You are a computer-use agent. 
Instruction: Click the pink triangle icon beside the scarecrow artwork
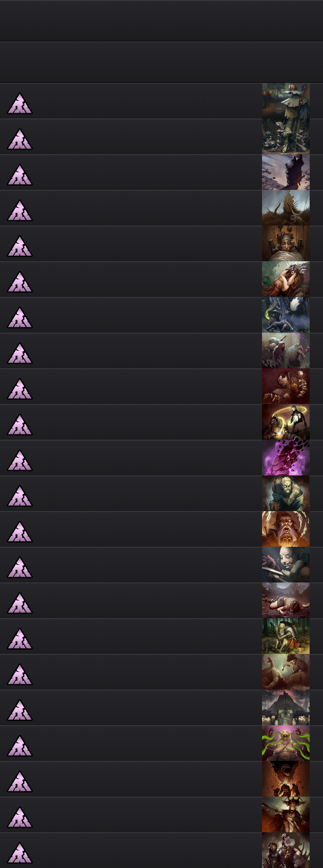pos(20,103)
